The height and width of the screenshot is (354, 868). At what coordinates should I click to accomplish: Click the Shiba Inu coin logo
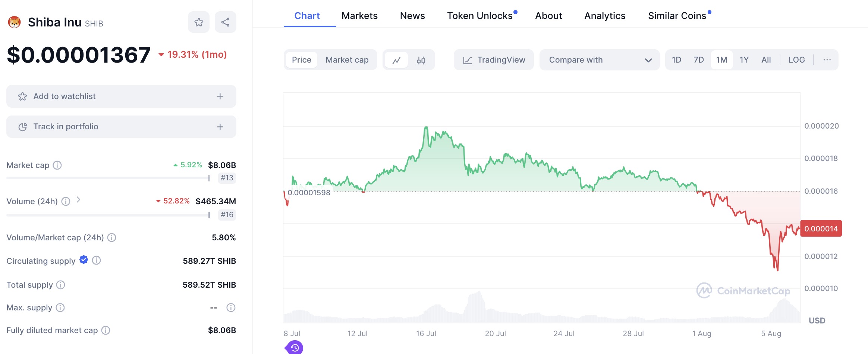click(x=14, y=22)
